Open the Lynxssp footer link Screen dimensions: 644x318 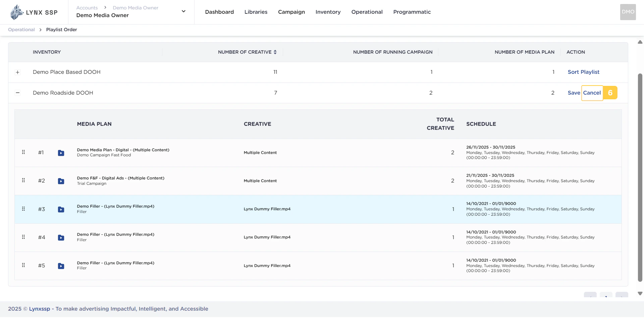click(40, 309)
